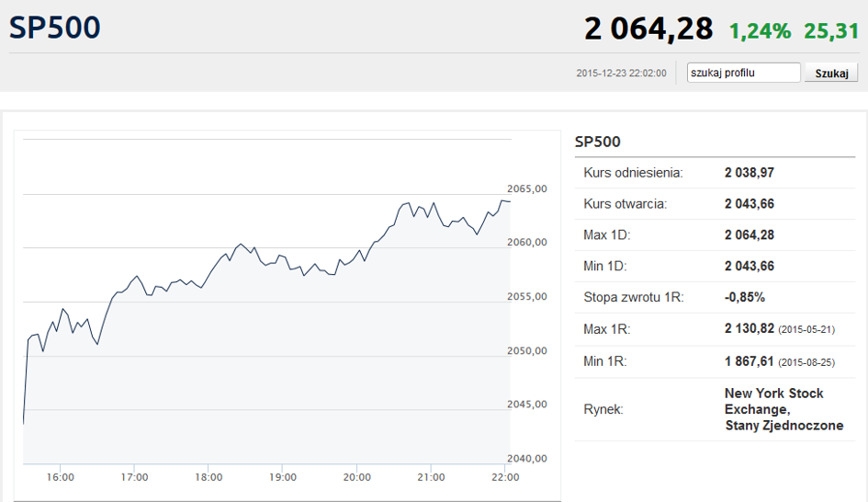Select the 'Max 1D' row label
Screen dimensions: 868x502
pyautogui.click(x=607, y=235)
